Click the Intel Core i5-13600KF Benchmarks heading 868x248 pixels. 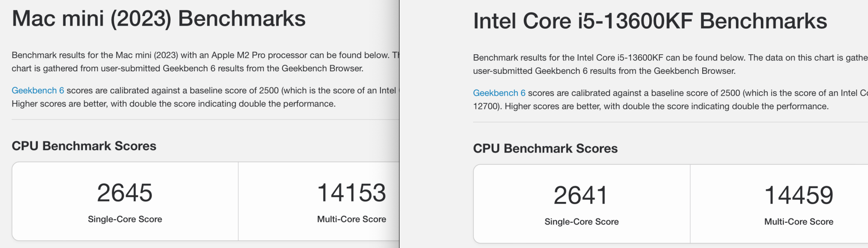pyautogui.click(x=650, y=21)
